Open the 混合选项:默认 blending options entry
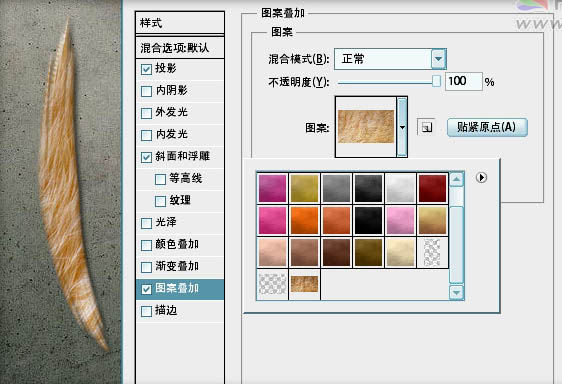562x384 pixels. pyautogui.click(x=180, y=48)
